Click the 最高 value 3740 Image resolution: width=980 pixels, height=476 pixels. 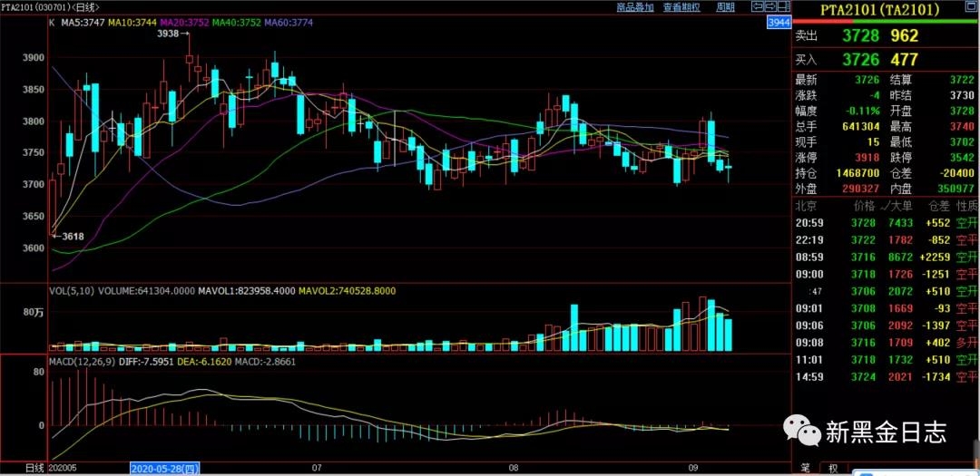(x=963, y=126)
